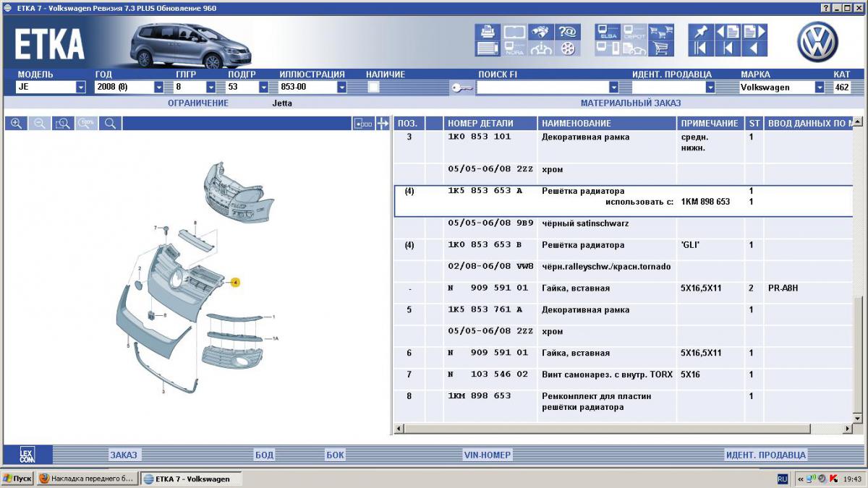Viewport: 868px width, 488px height.
Task: Go to the next illustration page icon
Action: tap(754, 32)
